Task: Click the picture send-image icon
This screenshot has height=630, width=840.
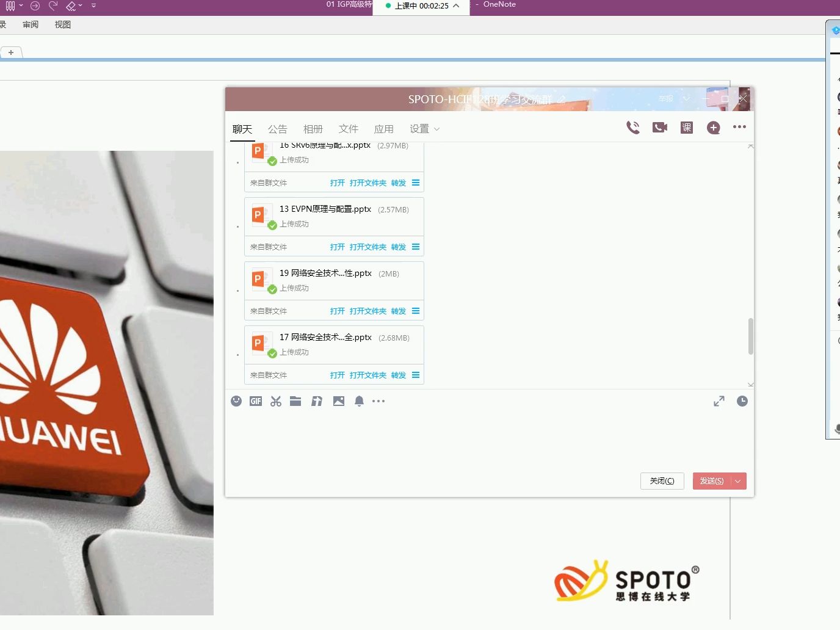Action: pos(339,401)
